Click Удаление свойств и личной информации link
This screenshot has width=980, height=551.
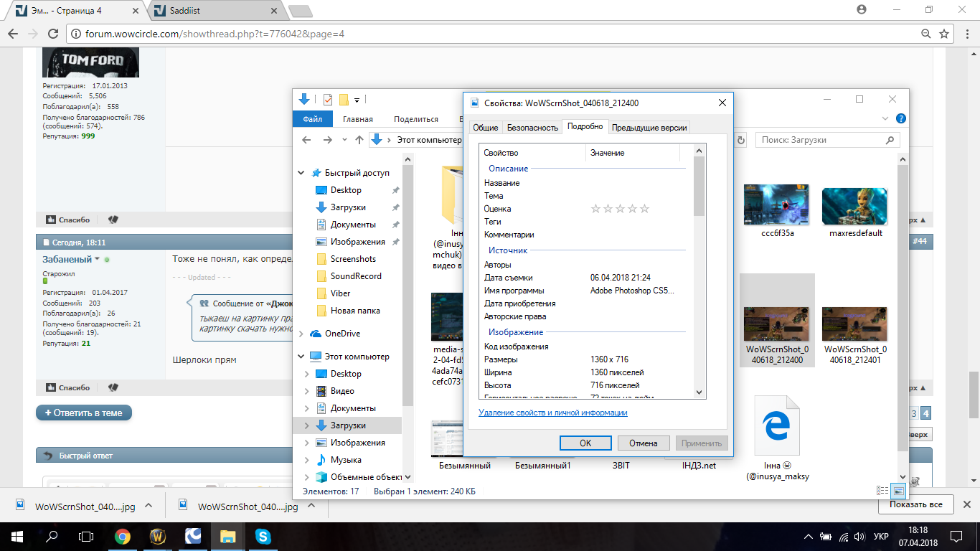[552, 413]
